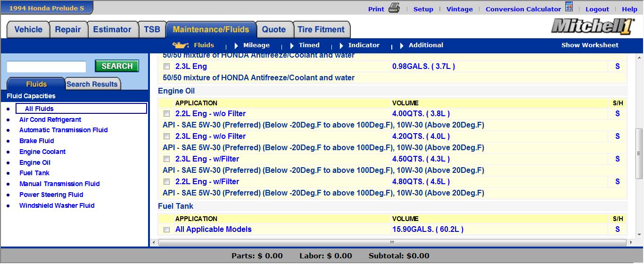Select Engine Oil in the sidebar
This screenshot has width=644, height=264.
click(x=35, y=162)
